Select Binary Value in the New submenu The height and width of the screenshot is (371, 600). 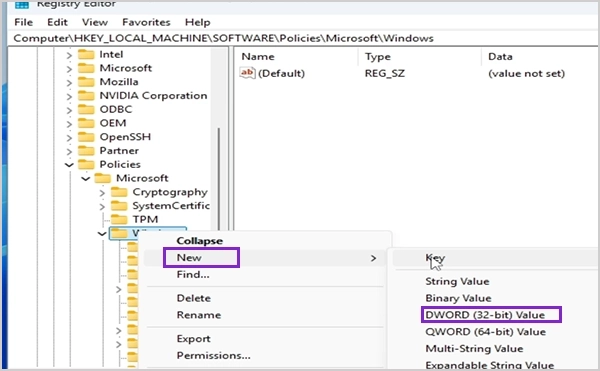click(x=458, y=298)
